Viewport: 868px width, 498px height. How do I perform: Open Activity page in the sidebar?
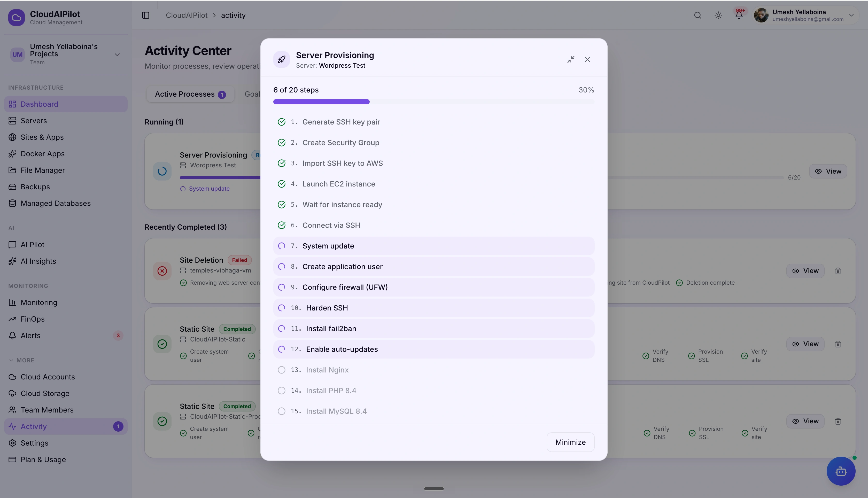click(x=66, y=426)
